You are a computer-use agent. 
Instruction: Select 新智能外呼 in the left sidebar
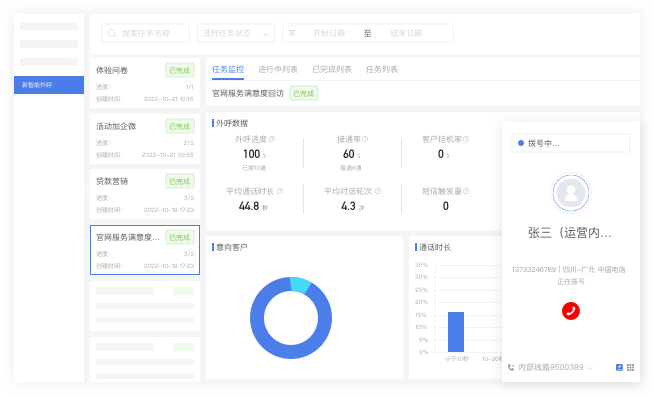pyautogui.click(x=49, y=85)
